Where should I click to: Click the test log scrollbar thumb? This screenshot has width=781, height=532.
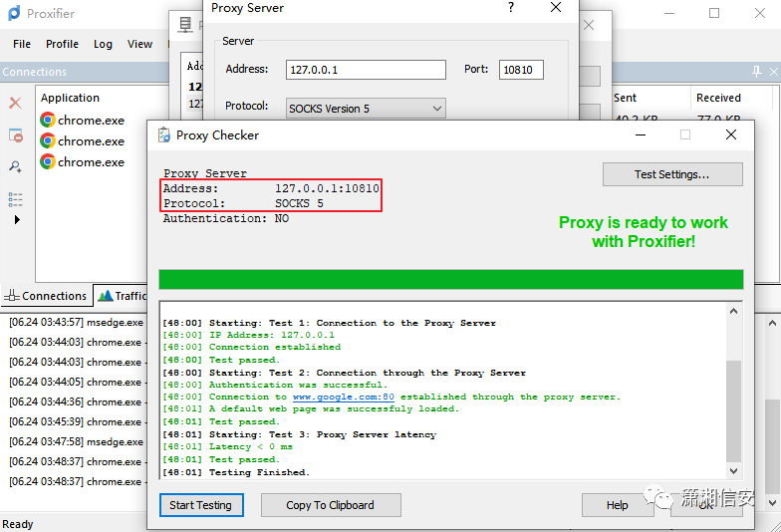coord(733,410)
